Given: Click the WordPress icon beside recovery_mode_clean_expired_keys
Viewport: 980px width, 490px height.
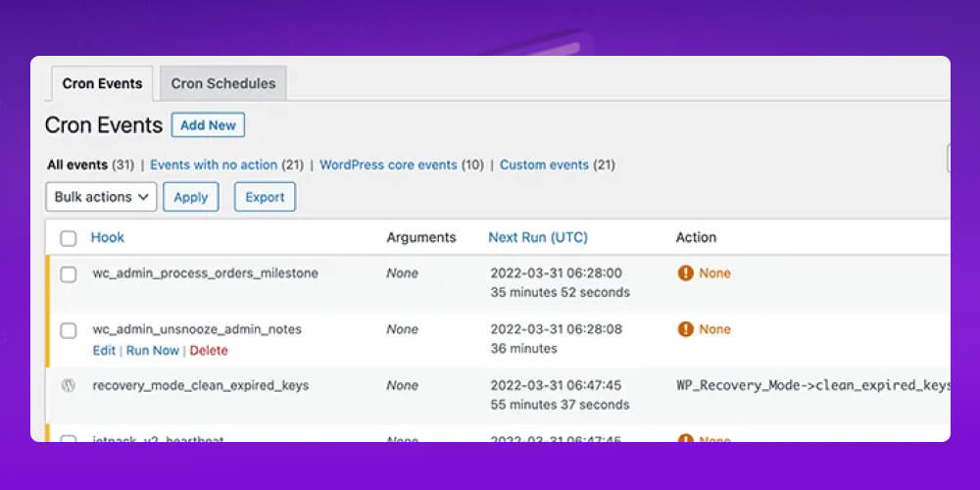Looking at the screenshot, I should (69, 385).
